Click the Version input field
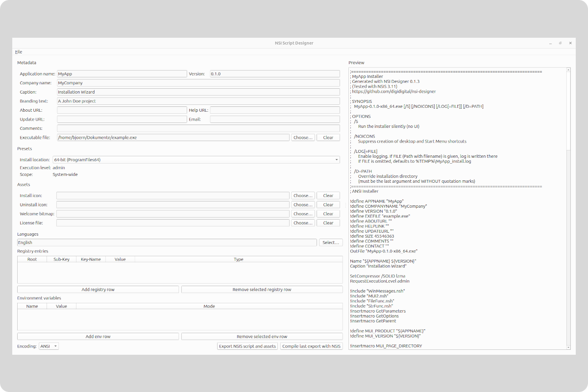 (x=274, y=73)
